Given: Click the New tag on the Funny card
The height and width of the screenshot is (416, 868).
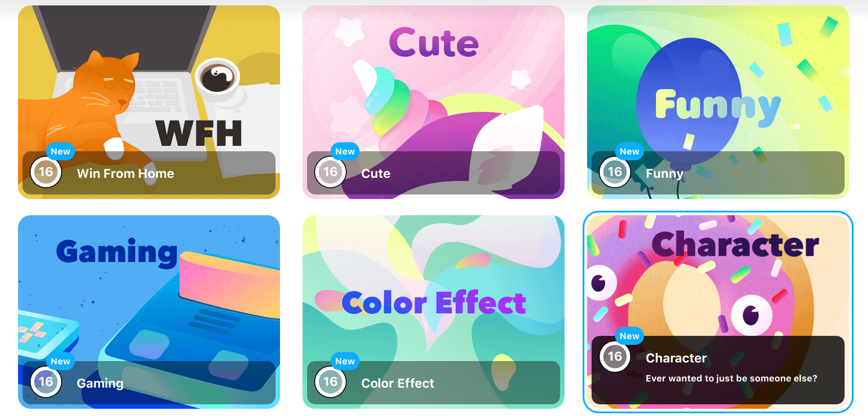Looking at the screenshot, I should 629,152.
